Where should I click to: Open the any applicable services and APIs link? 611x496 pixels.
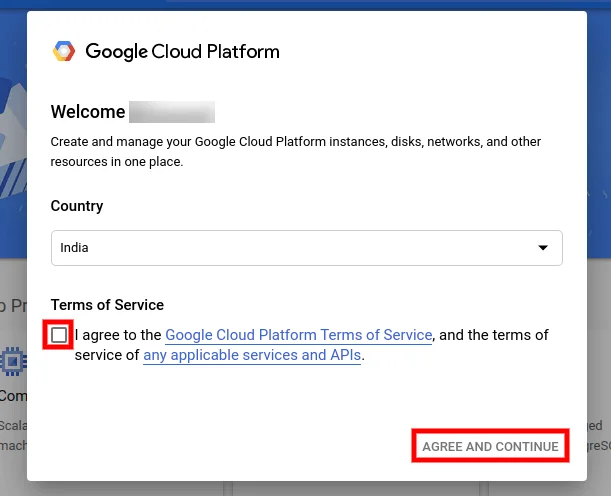click(252, 355)
